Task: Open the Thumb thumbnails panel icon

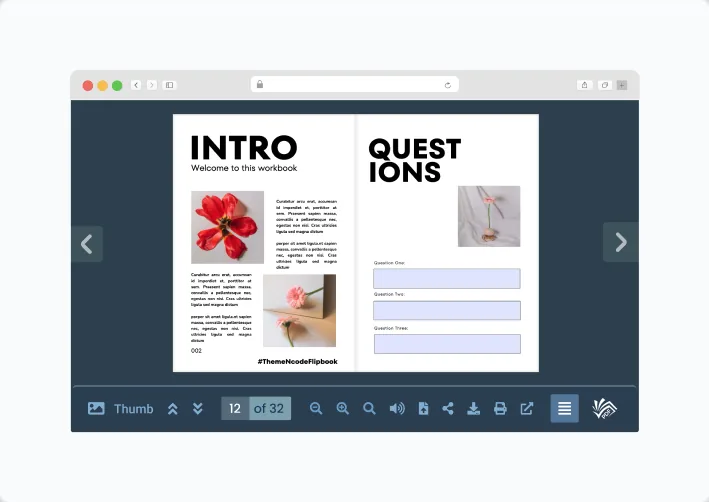Action: click(96, 408)
